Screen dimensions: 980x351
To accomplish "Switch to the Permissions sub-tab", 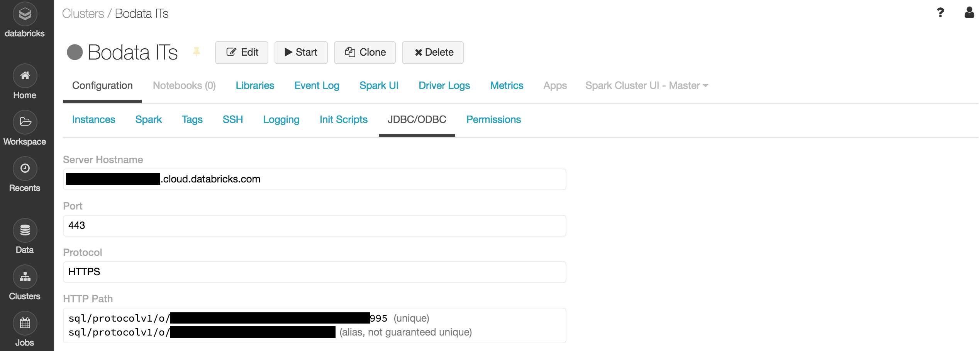I will pos(493,119).
